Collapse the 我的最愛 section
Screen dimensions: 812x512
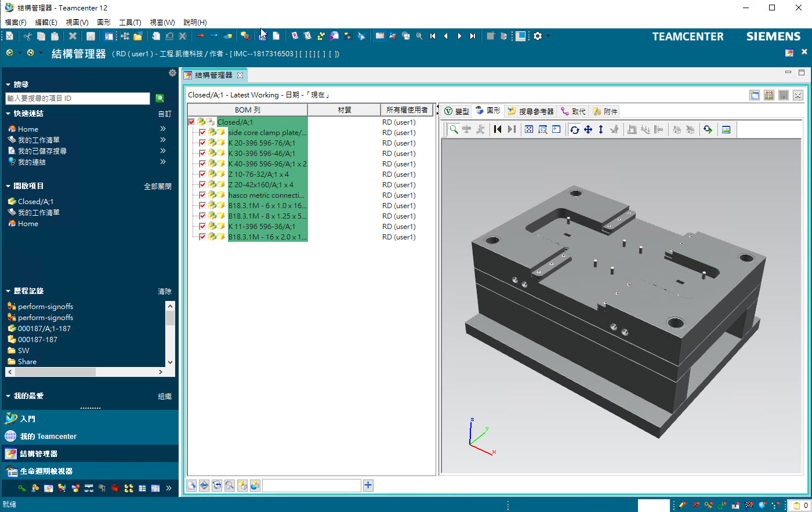pos(8,396)
